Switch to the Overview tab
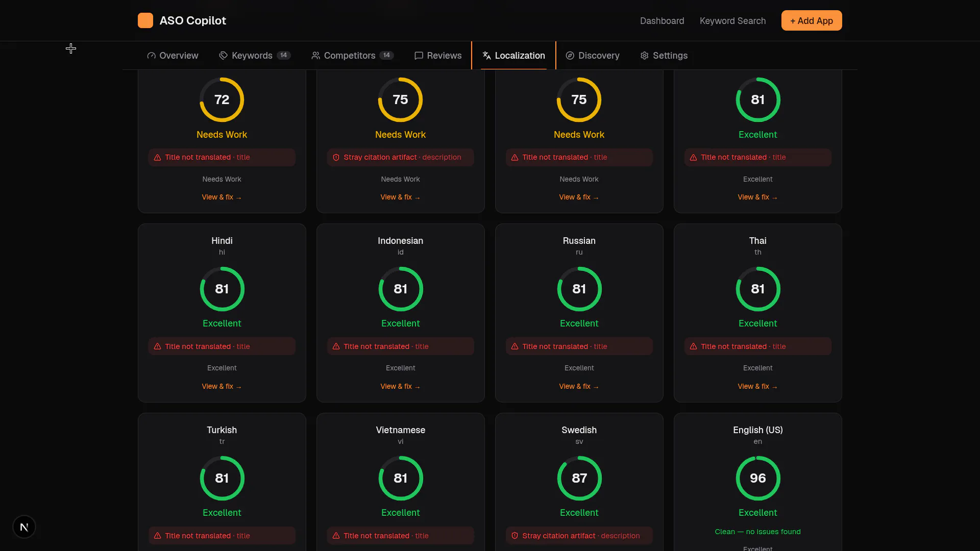Screen dimensions: 980x551 pyautogui.click(x=173, y=56)
